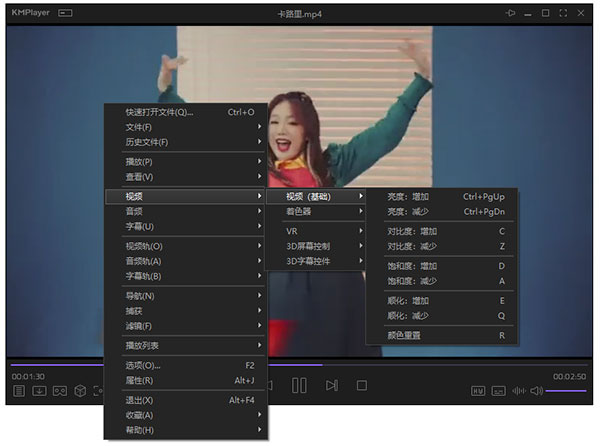This screenshot has height=446, width=600.
Task: Click the total duration 00:02:50
Action: (x=569, y=376)
